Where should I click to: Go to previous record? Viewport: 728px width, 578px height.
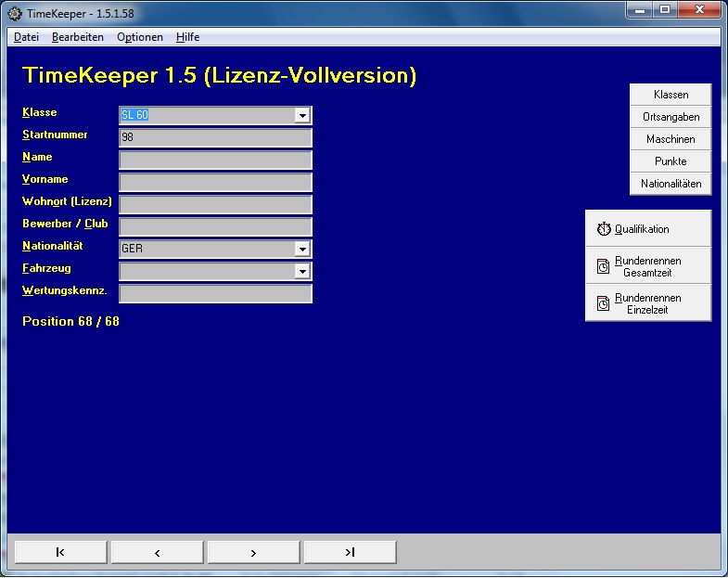157,552
